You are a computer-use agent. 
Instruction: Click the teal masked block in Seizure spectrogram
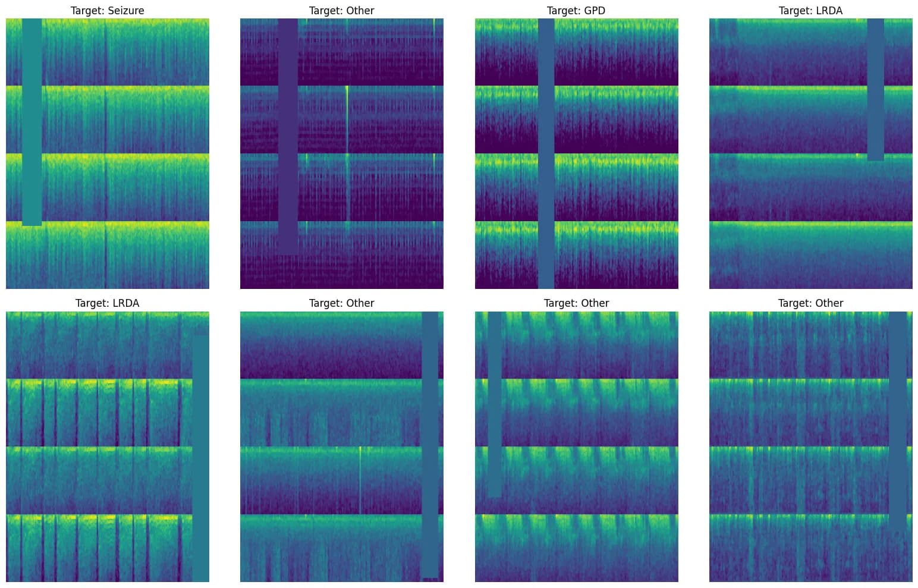pyautogui.click(x=32, y=122)
